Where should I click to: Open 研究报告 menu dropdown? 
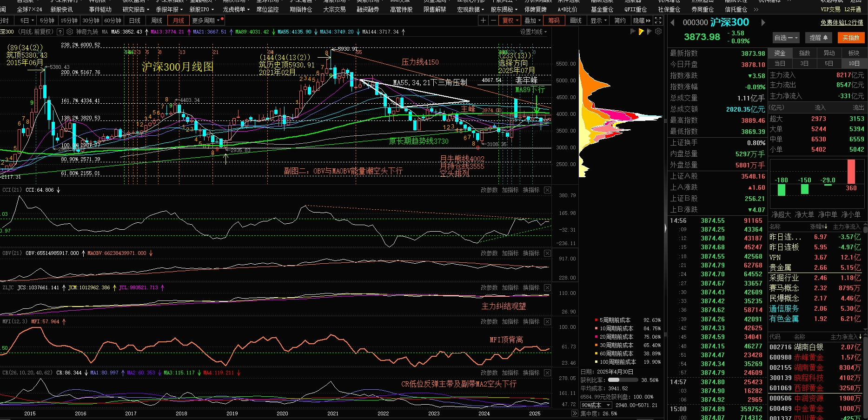point(136,9)
